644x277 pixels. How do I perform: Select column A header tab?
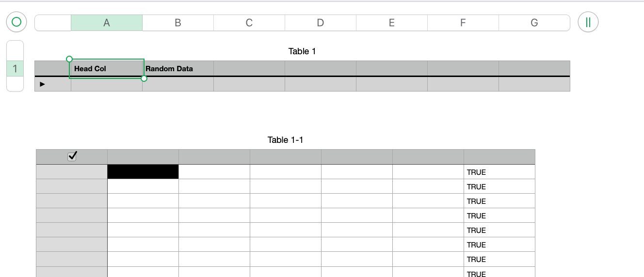point(107,23)
